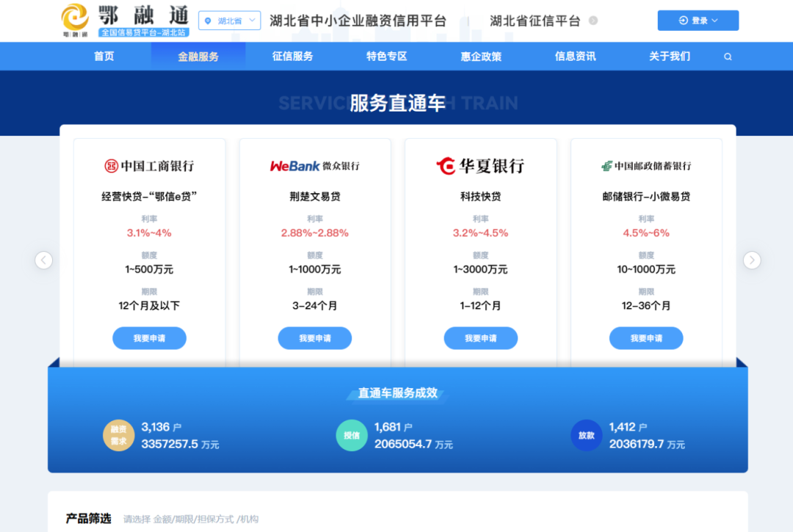Click the 中国工商银行 logo
Image resolution: width=793 pixels, height=532 pixels.
coord(149,166)
